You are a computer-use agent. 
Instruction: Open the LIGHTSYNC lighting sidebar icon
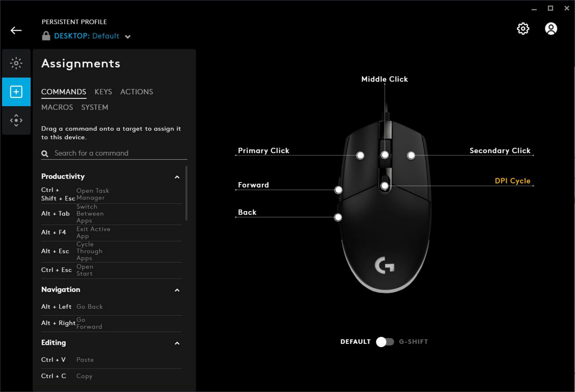coord(16,63)
